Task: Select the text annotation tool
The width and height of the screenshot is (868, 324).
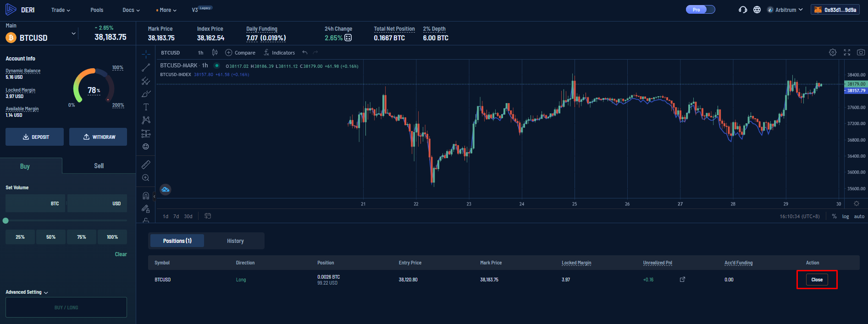Action: (146, 107)
